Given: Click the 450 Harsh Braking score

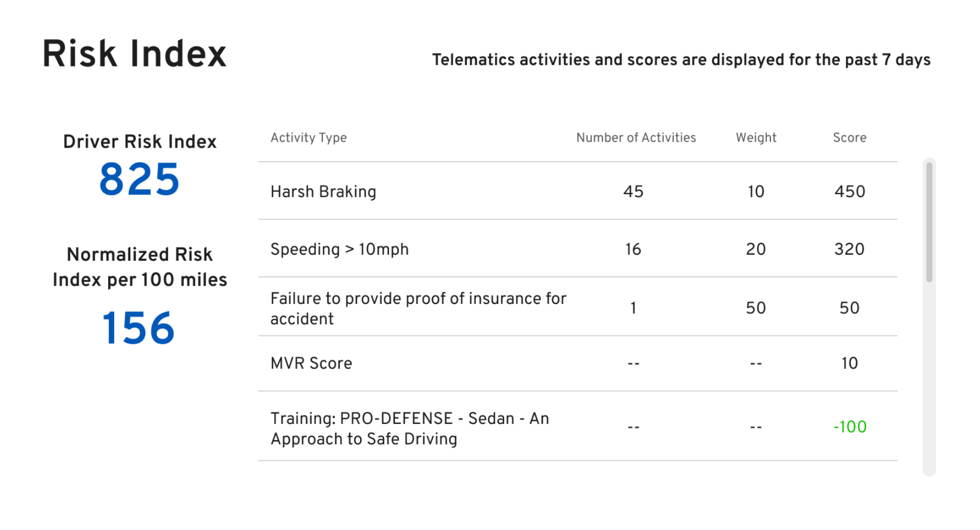Looking at the screenshot, I should (849, 191).
